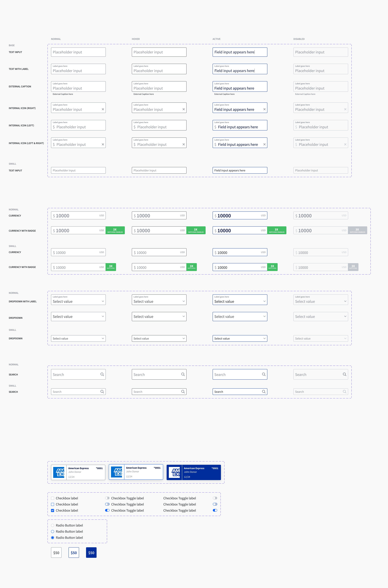This screenshot has width=388, height=588.
Task: Click the magnifier in Normal-state small Search field
Action: [x=102, y=392]
